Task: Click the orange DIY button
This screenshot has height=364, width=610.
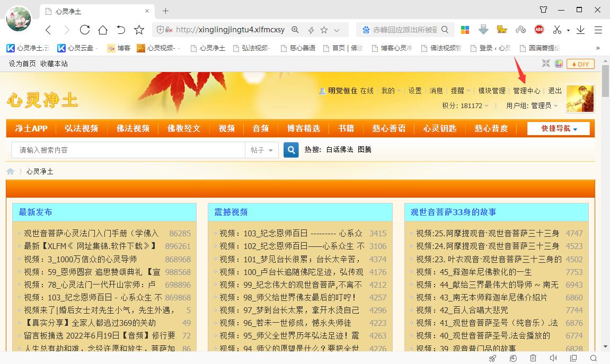Action: point(580,64)
